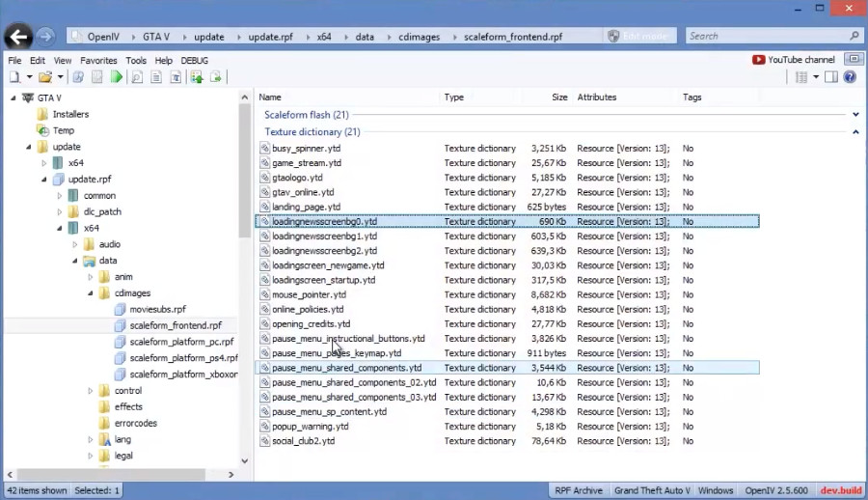Click the blue help question mark icon
Viewport: 868px width, 500px height.
pos(851,77)
